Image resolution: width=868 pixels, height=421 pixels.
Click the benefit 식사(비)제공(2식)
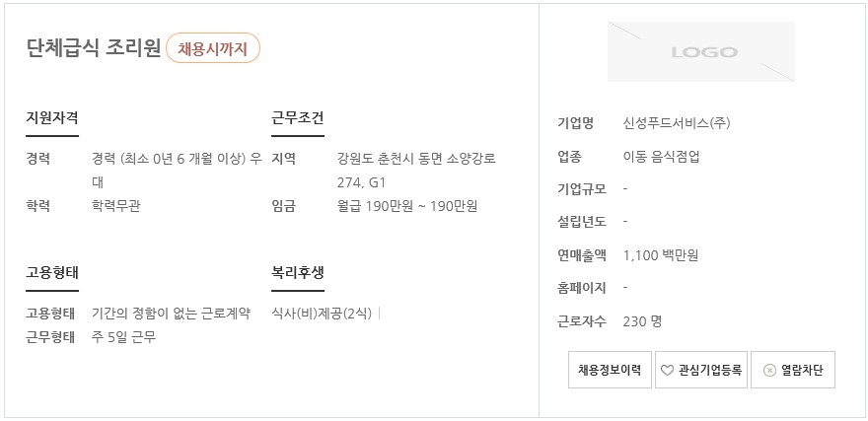click(x=322, y=315)
